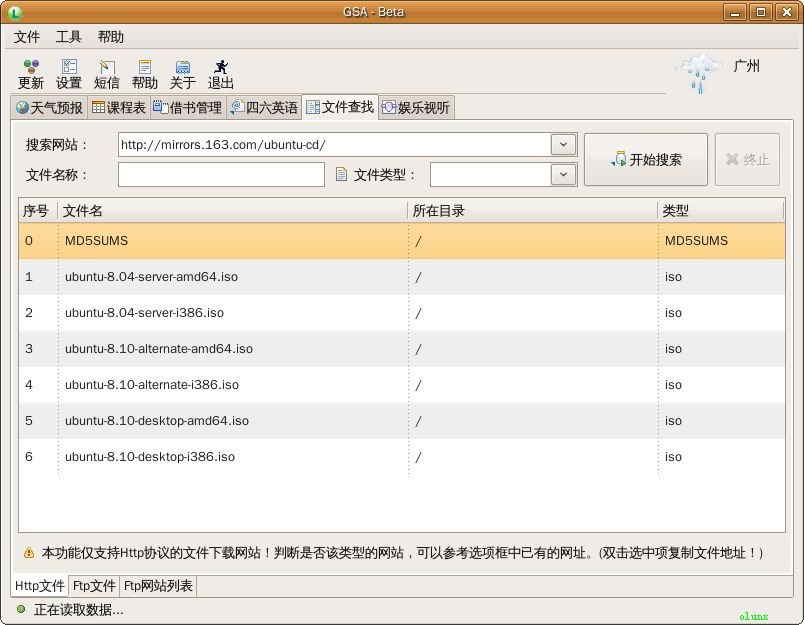
Task: Sort by the 所在目录 column header
Action: (532, 211)
